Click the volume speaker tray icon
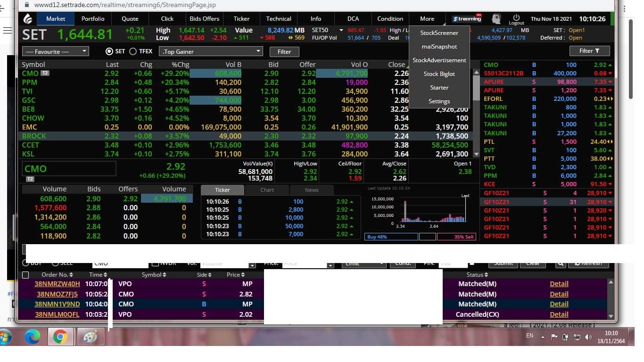This screenshot has width=644, height=362. (588, 337)
